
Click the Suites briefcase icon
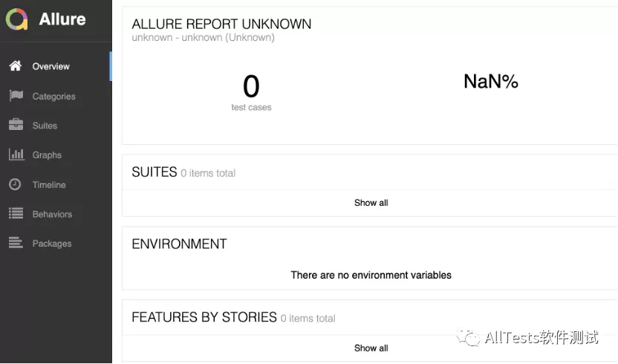pos(16,125)
